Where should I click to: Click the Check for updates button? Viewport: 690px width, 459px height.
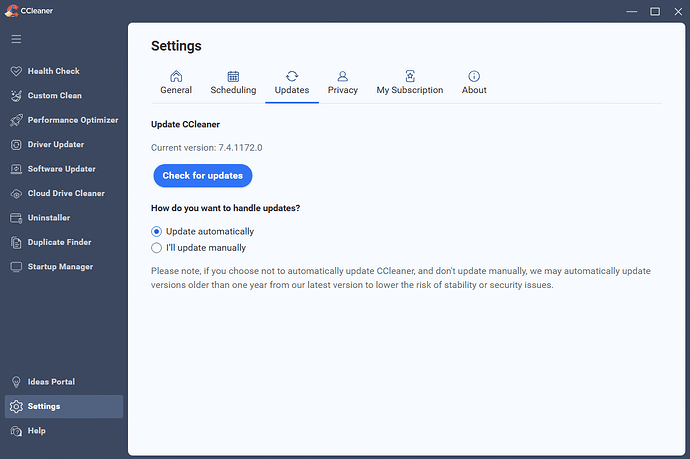pyautogui.click(x=203, y=176)
